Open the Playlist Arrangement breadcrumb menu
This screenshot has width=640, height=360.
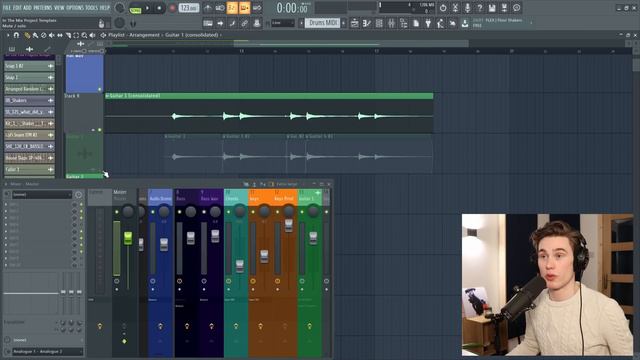click(x=133, y=35)
